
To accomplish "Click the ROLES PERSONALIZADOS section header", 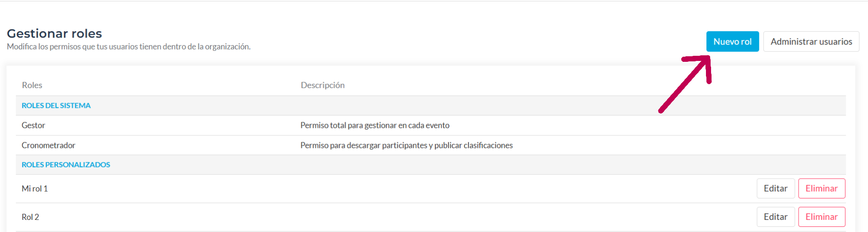I will coord(66,165).
